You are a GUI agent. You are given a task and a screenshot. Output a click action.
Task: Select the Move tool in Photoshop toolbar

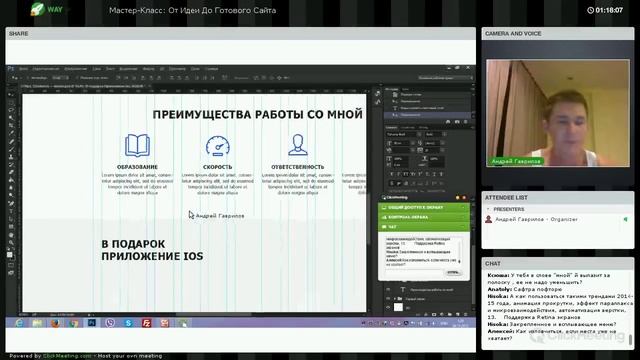(11, 95)
